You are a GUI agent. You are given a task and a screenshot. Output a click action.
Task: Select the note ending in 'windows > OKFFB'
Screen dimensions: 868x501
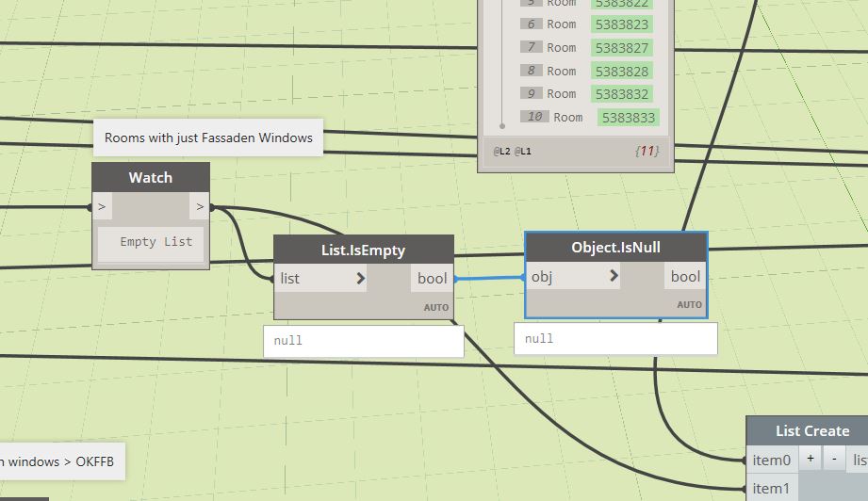coord(61,461)
